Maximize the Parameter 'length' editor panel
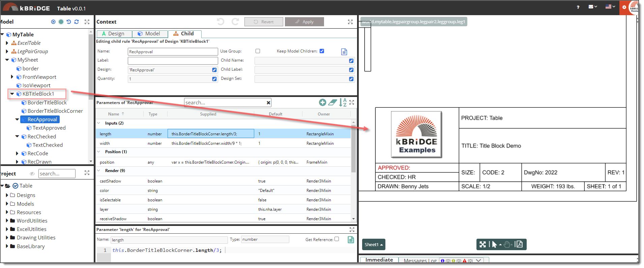The height and width of the screenshot is (268, 644). [x=352, y=230]
